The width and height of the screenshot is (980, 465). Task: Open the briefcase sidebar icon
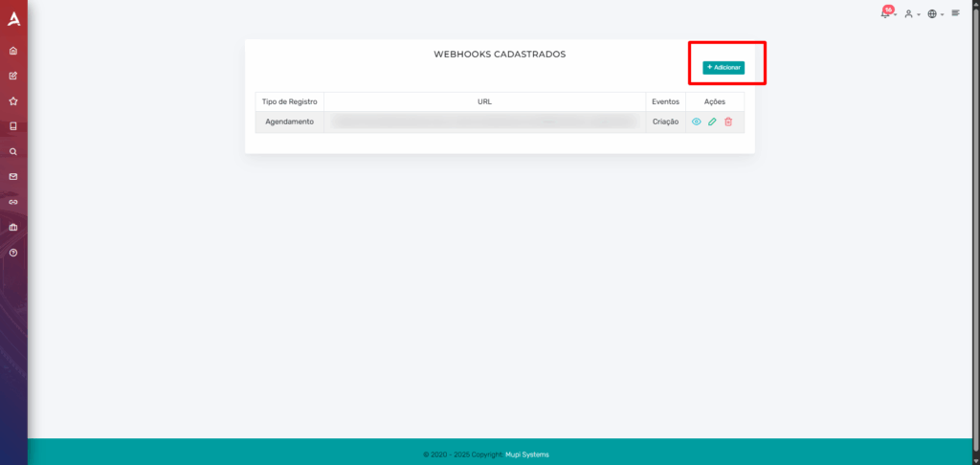pyautogui.click(x=13, y=227)
